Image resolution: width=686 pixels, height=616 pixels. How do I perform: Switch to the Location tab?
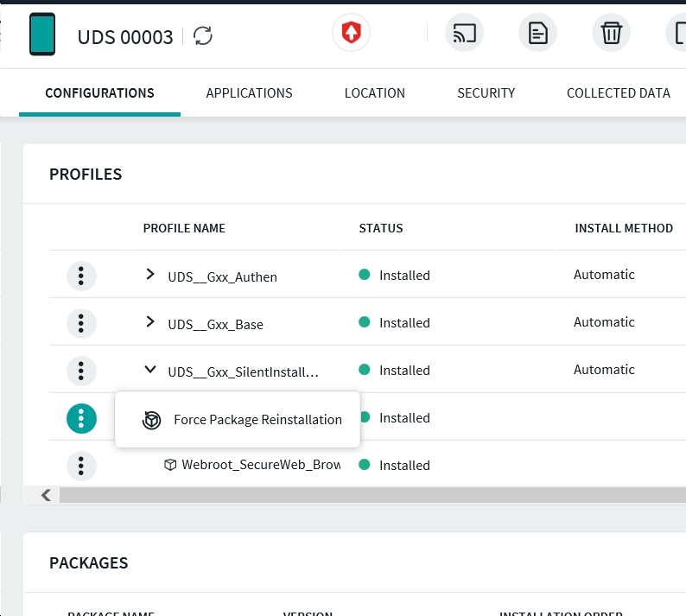tap(374, 93)
